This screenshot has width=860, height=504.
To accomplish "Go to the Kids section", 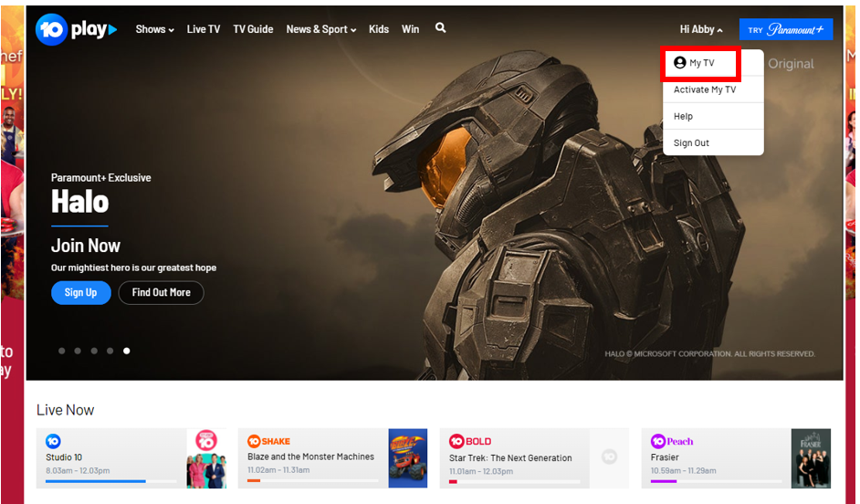I will [x=379, y=29].
